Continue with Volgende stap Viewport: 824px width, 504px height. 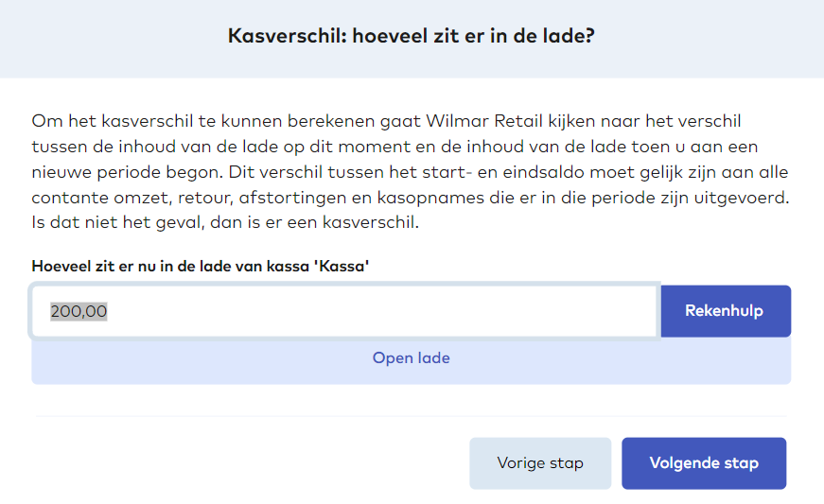click(x=704, y=463)
